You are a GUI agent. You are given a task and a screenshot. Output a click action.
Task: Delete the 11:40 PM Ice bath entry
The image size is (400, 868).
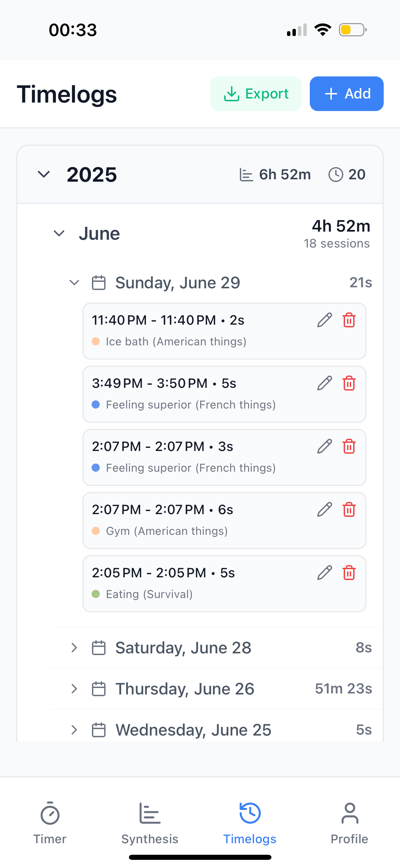click(x=349, y=320)
